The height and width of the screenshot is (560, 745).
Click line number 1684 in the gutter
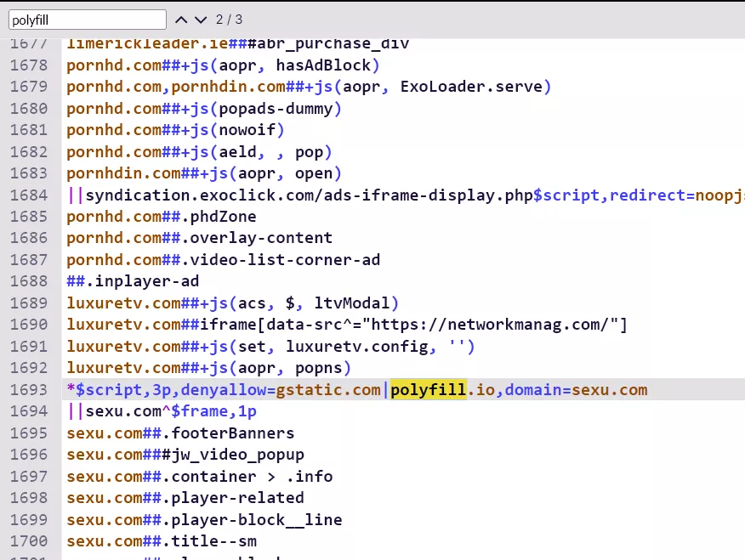[x=31, y=195]
